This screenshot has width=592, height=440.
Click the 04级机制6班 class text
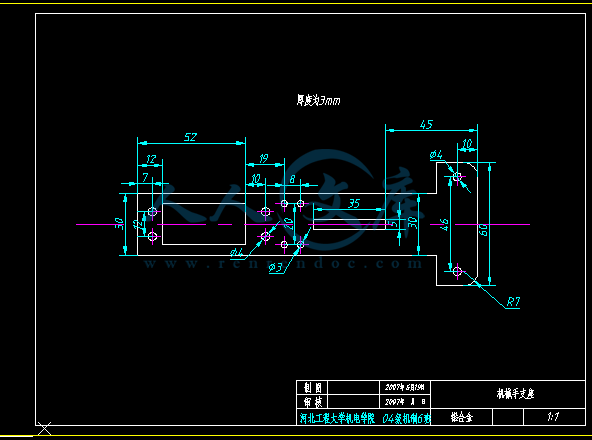click(x=406, y=418)
